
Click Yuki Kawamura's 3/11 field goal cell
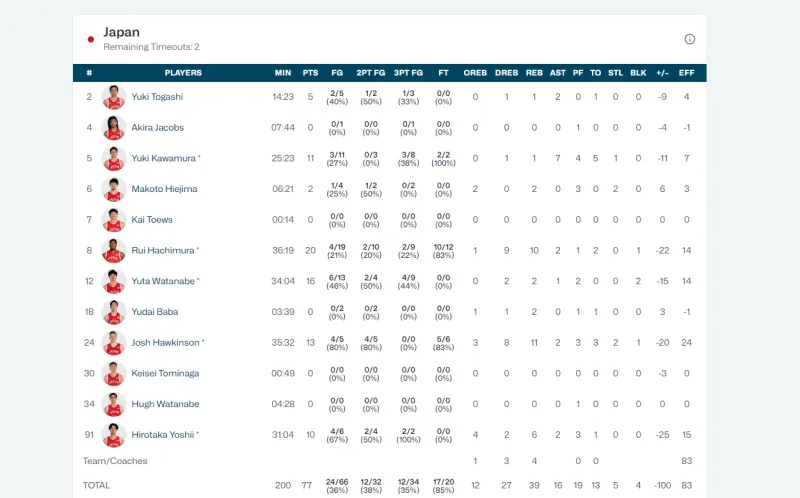click(x=337, y=158)
